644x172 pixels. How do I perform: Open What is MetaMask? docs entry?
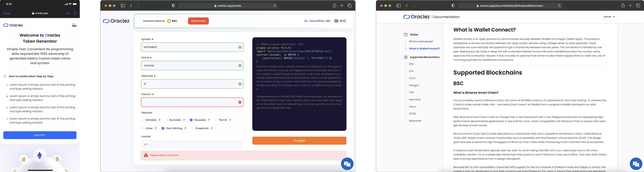421,41
